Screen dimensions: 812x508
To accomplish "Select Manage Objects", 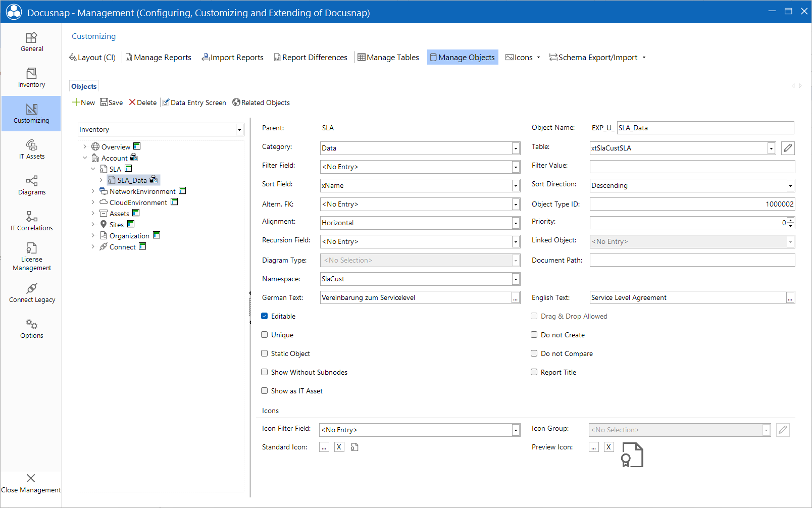I will 463,58.
